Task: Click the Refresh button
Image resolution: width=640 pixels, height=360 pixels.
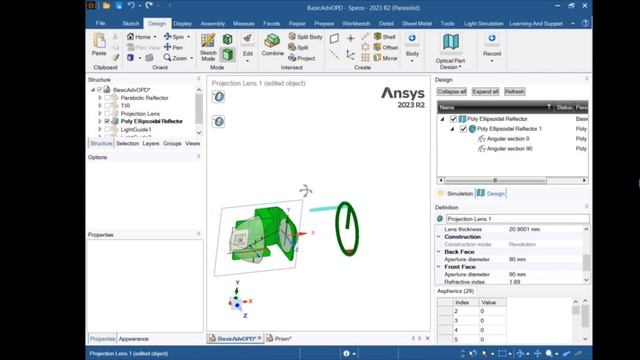Action: click(x=514, y=91)
